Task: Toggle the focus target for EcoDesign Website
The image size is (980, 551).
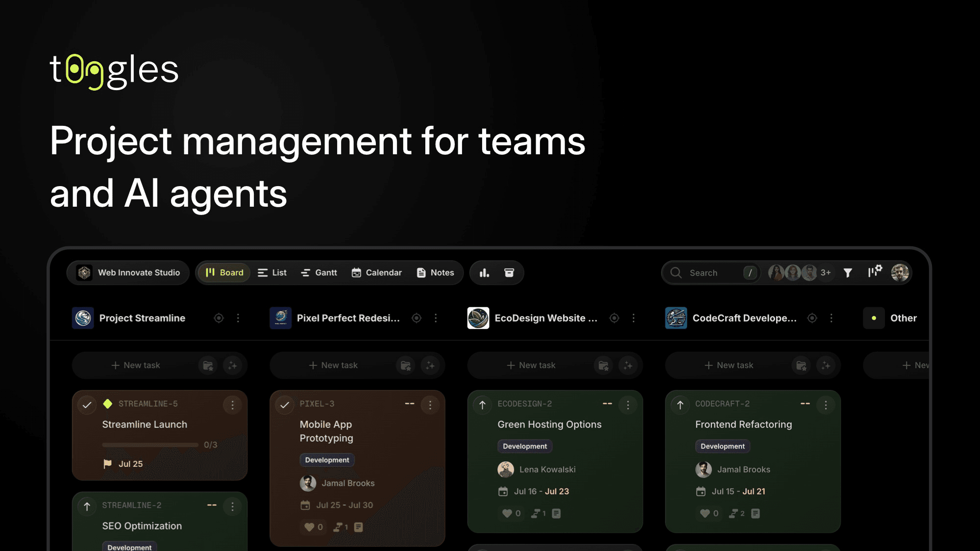Action: pos(614,318)
